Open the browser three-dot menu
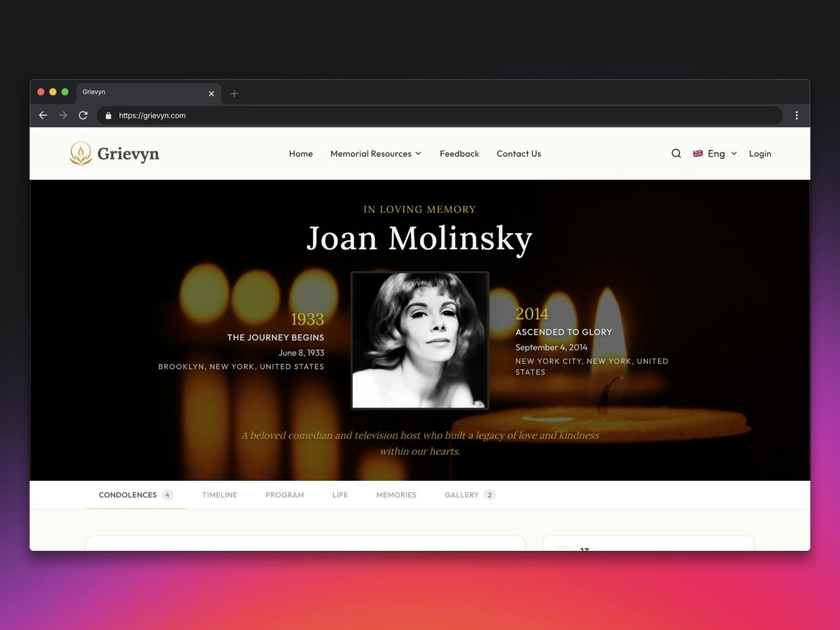This screenshot has height=630, width=840. pyautogui.click(x=797, y=115)
